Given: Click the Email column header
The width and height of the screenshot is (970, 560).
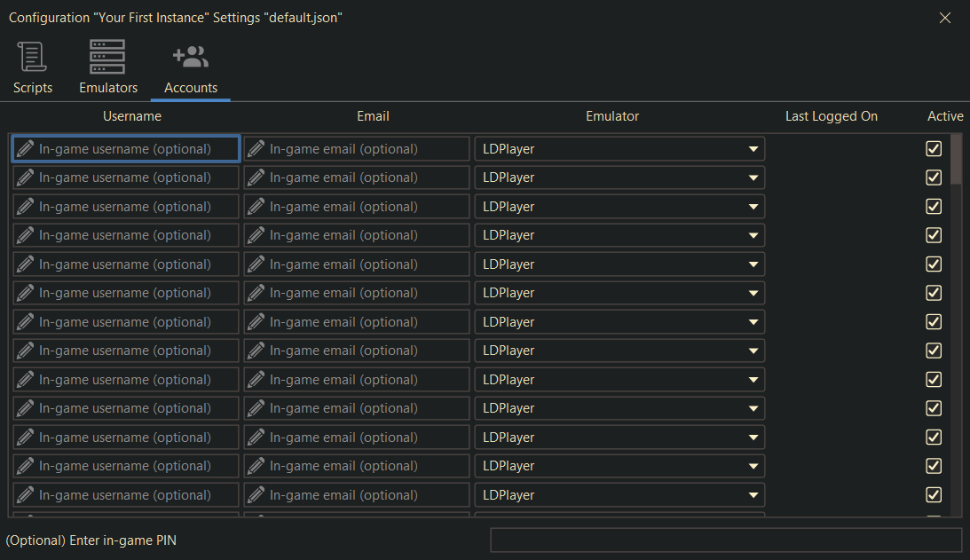Looking at the screenshot, I should coord(373,116).
